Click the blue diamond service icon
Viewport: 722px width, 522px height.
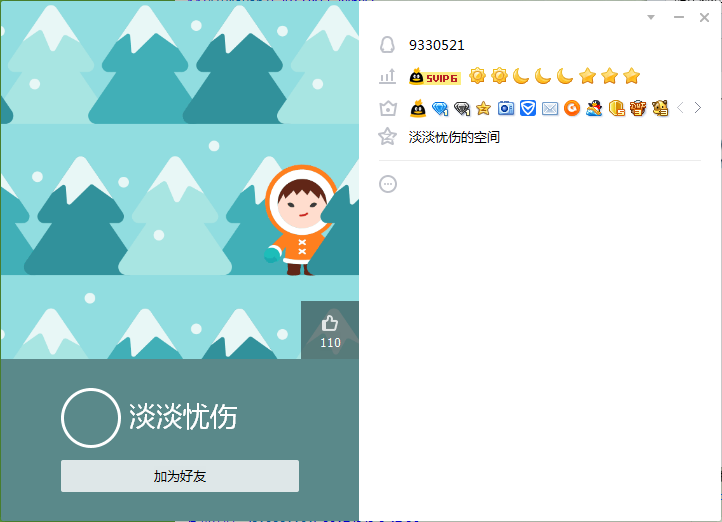[440, 108]
